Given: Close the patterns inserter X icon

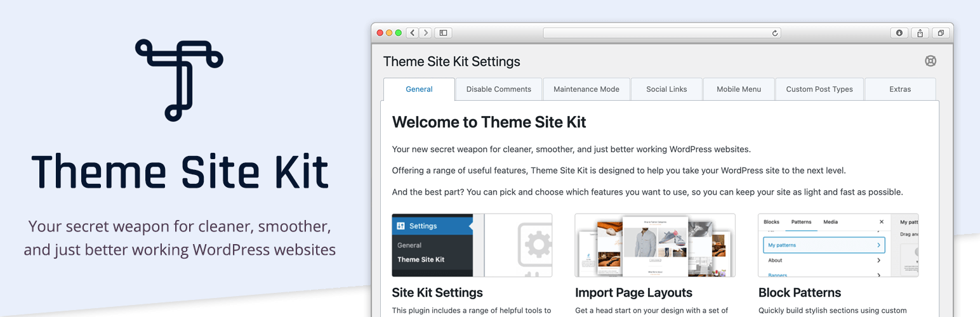Looking at the screenshot, I should click(881, 222).
